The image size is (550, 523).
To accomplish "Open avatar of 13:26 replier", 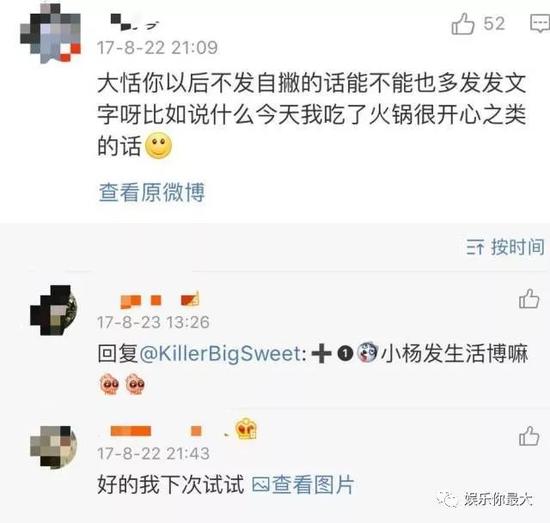I will [53, 310].
